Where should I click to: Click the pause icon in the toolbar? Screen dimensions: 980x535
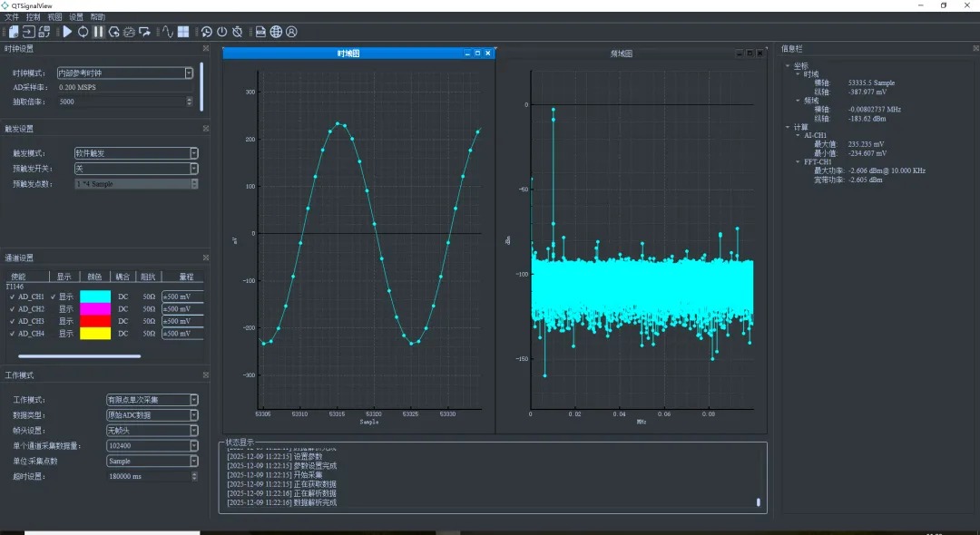(x=98, y=32)
